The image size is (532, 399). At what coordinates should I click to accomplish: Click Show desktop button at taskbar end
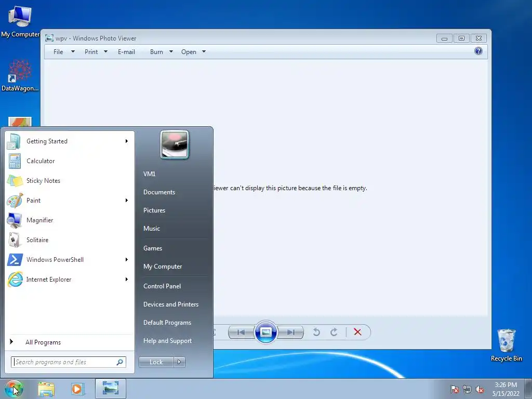[x=528, y=389]
